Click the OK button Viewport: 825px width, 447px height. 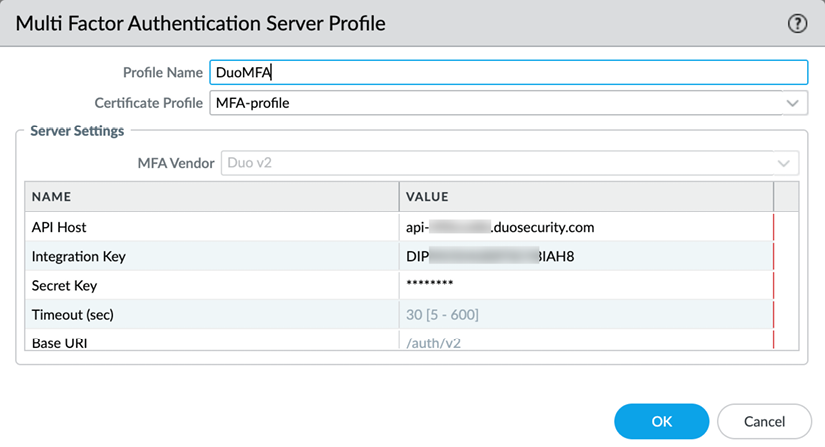tap(661, 421)
